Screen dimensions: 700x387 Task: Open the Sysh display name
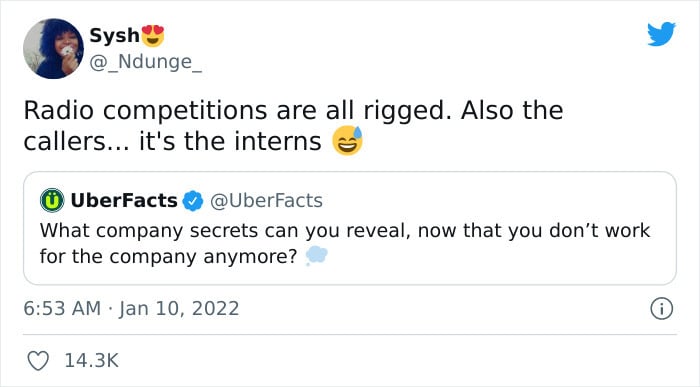point(114,36)
